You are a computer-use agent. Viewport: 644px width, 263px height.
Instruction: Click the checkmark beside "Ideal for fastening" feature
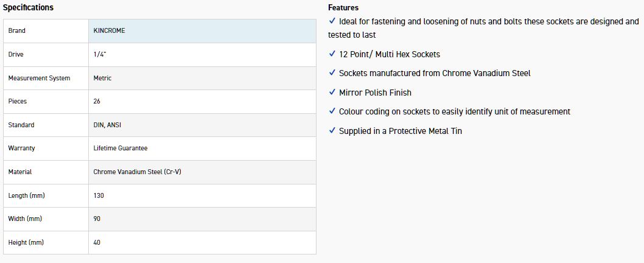click(332, 21)
